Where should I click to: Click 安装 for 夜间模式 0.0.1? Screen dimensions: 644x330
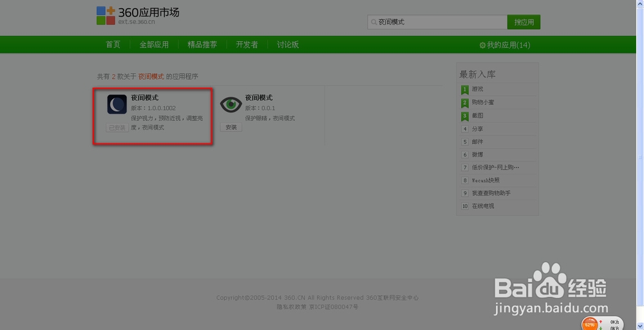[x=231, y=127]
